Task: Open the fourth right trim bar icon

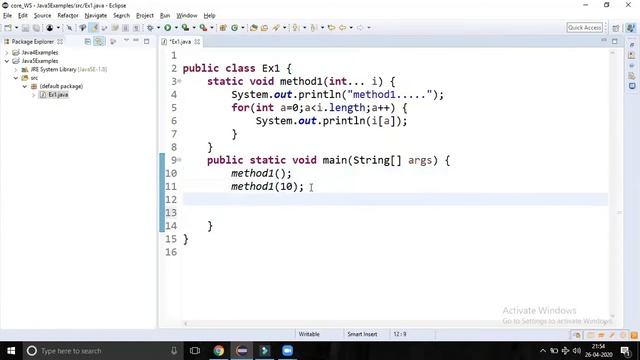Action: pyautogui.click(x=632, y=76)
